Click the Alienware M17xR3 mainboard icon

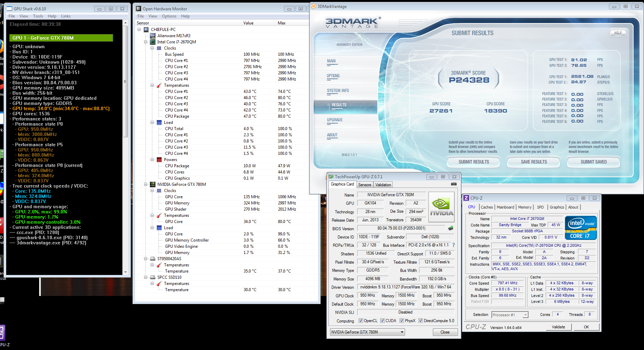153,36
